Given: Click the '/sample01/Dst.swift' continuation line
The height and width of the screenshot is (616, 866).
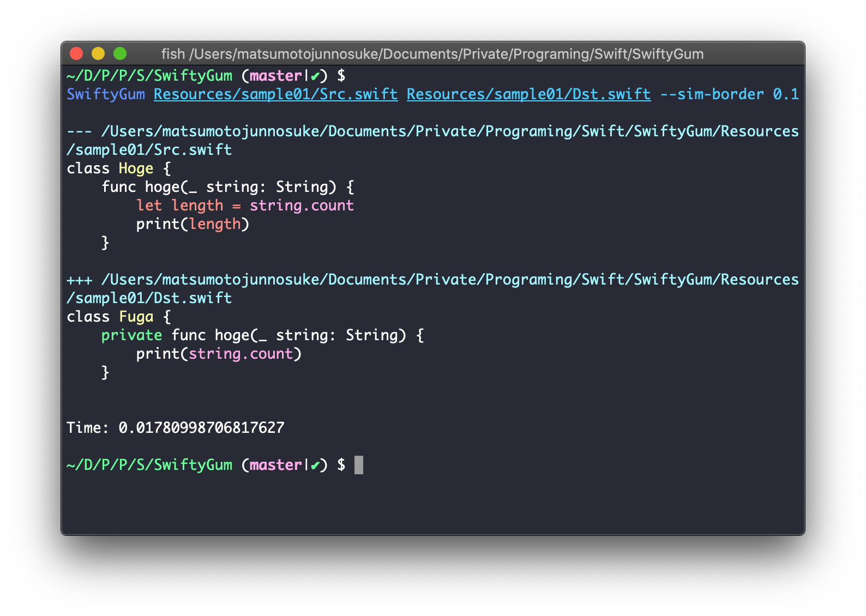Looking at the screenshot, I should [149, 298].
